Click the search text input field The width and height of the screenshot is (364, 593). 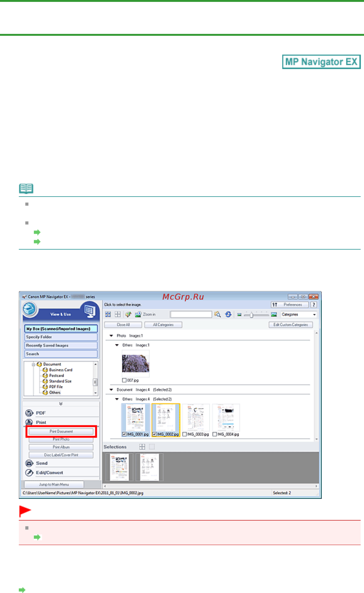[x=191, y=314]
